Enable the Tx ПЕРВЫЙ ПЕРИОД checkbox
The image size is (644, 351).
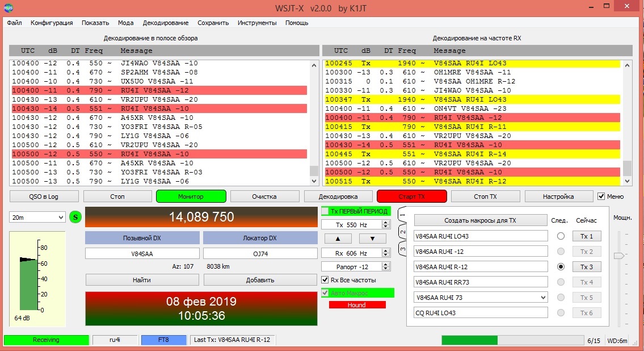(x=326, y=211)
